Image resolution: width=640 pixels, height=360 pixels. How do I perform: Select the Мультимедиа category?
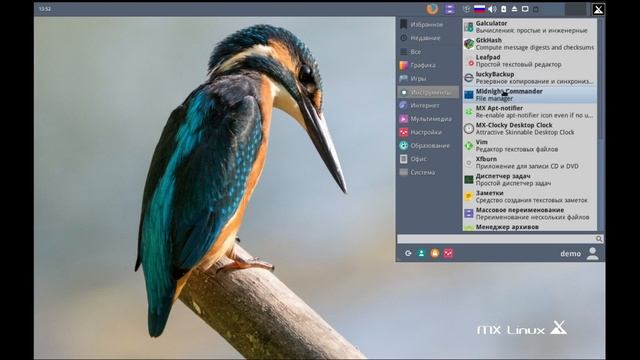click(x=428, y=119)
